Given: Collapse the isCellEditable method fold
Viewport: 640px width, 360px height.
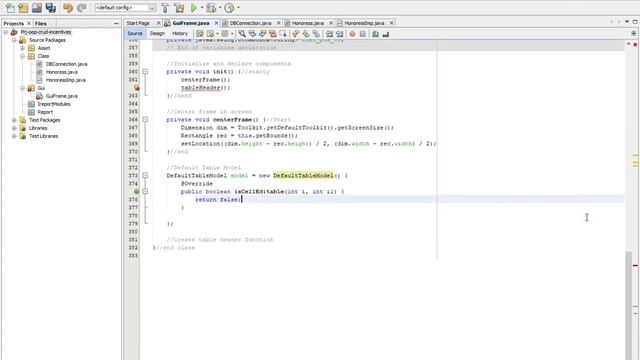Looking at the screenshot, I should (x=145, y=191).
